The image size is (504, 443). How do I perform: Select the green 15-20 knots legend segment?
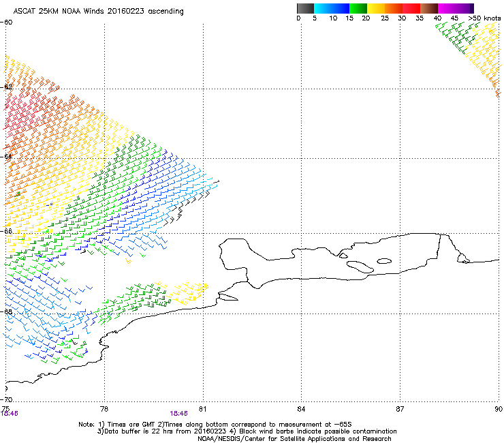[x=358, y=8]
